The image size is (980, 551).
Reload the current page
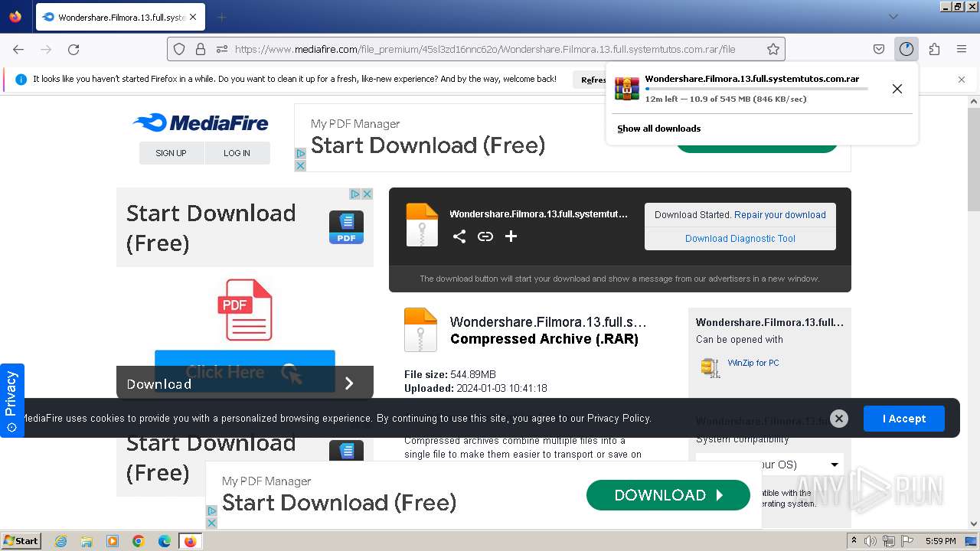[73, 49]
